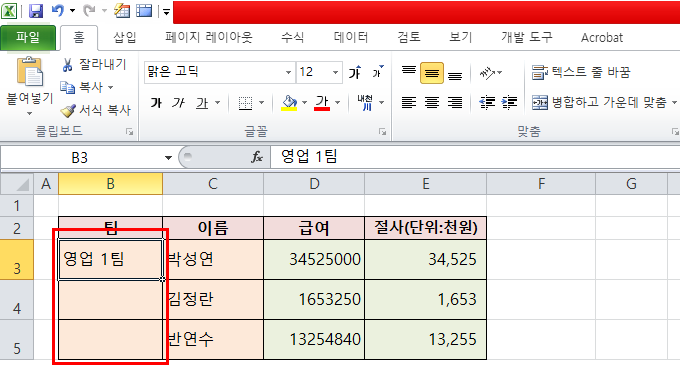Viewport: 680px width, 365px height.
Task: Switch to the 개발 도구 Developer tab
Action: point(527,38)
